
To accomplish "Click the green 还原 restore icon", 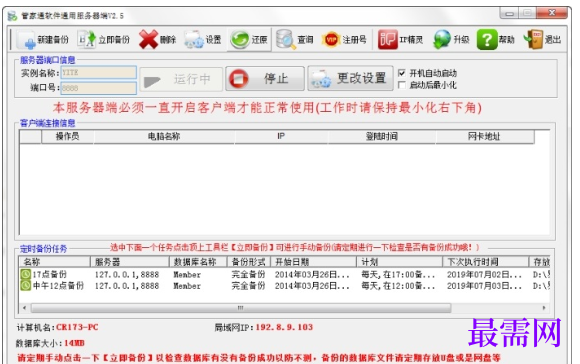I will 240,40.
